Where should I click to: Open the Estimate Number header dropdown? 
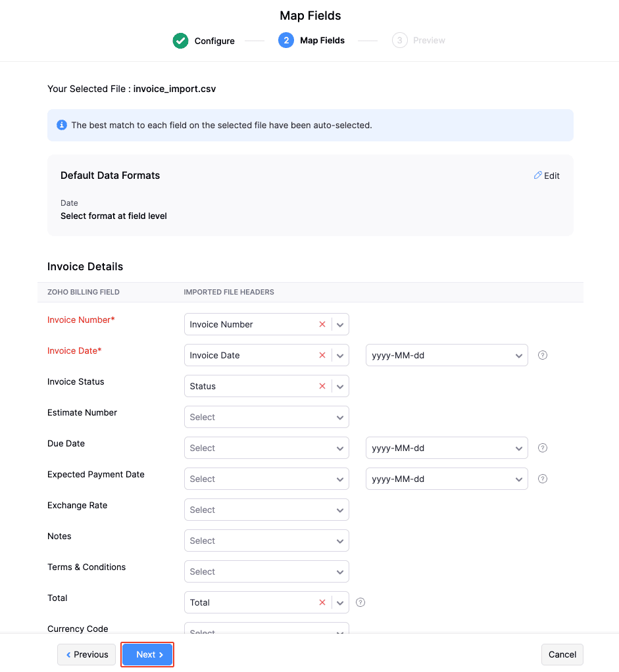[x=266, y=417]
